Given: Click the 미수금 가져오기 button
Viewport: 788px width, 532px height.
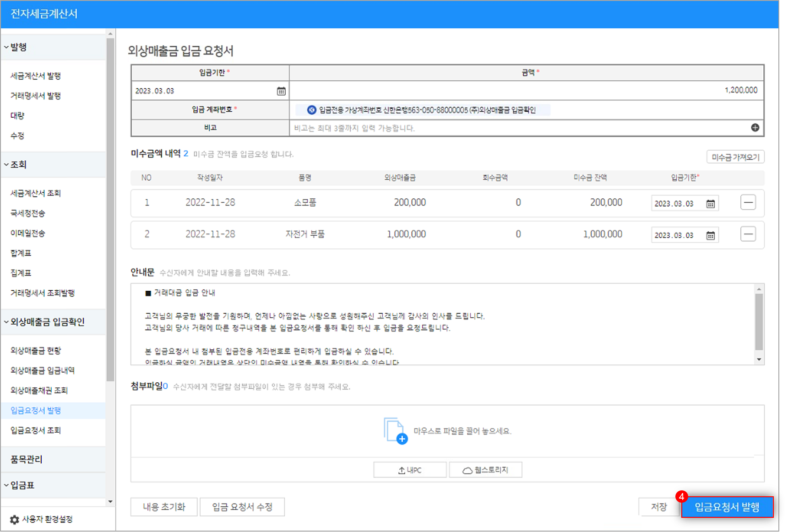Looking at the screenshot, I should 735,157.
